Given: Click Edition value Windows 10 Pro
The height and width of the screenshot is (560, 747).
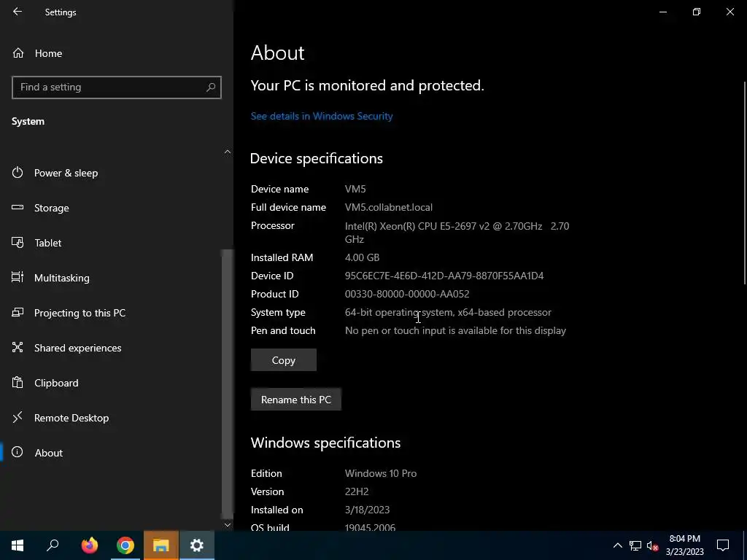Looking at the screenshot, I should (381, 473).
